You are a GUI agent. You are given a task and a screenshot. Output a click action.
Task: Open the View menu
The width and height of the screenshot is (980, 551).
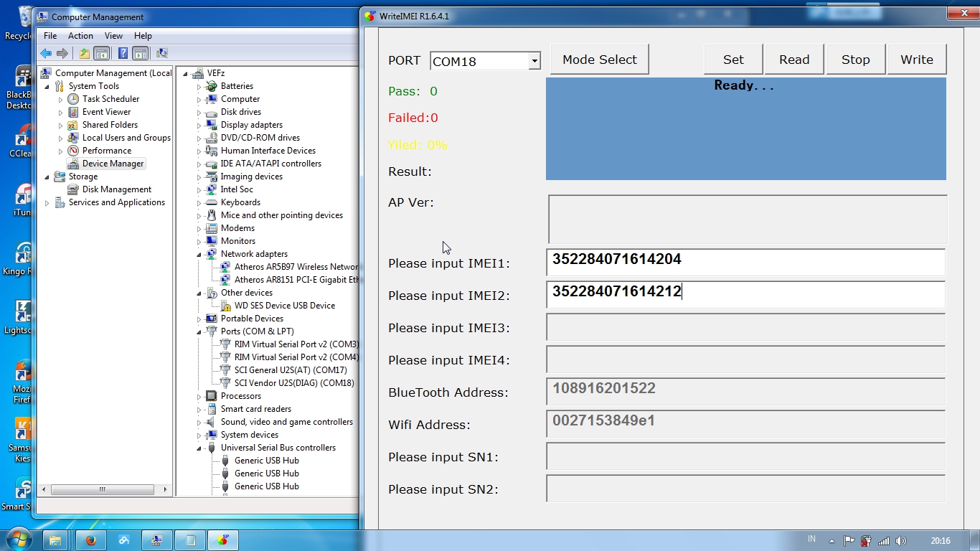(x=113, y=36)
